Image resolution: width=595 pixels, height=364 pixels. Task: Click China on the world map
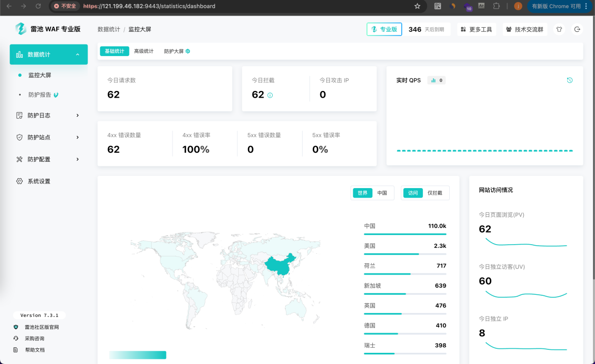(x=281, y=265)
